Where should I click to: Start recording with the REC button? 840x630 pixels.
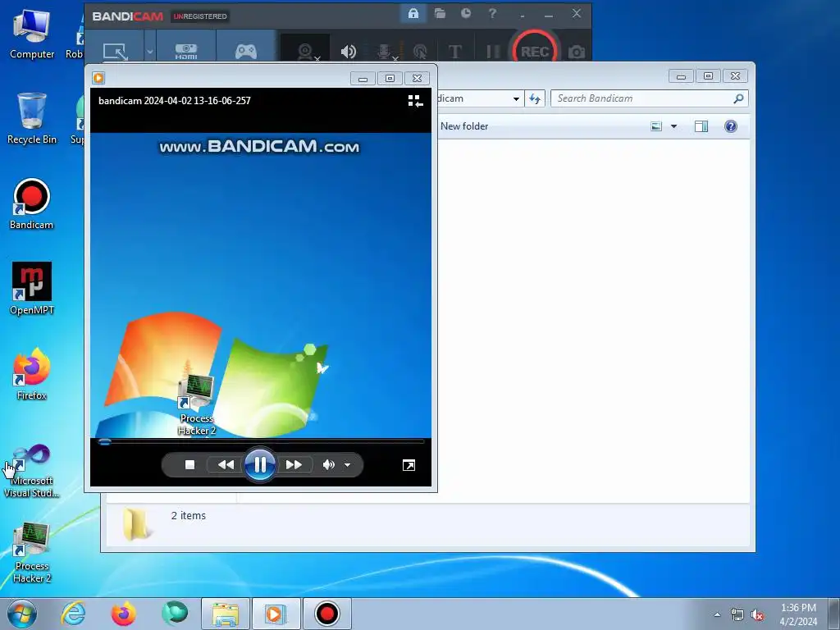coord(535,50)
